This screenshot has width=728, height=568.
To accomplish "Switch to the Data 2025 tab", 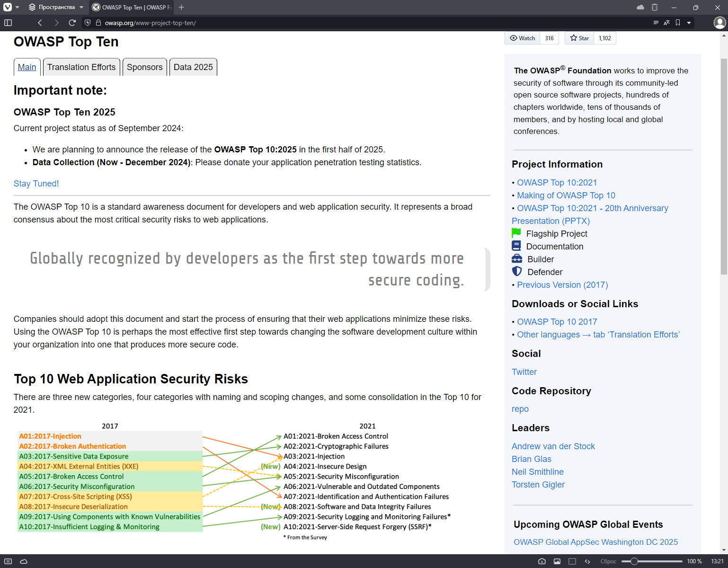I will tap(193, 67).
